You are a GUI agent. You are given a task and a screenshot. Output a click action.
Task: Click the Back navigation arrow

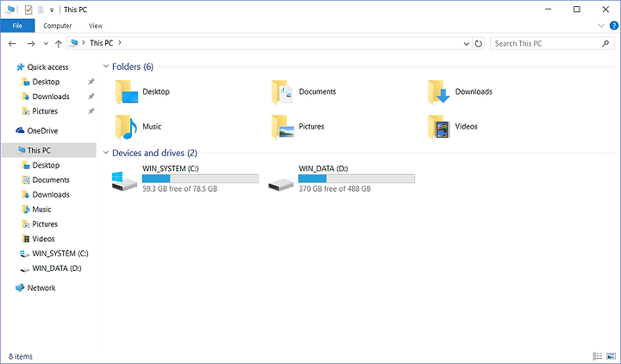[x=12, y=44]
